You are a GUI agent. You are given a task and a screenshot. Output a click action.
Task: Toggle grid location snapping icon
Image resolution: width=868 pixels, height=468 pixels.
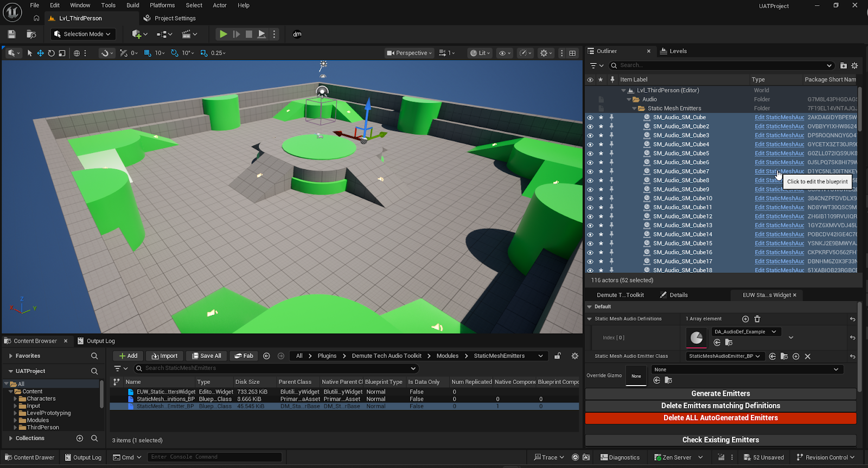(x=147, y=53)
